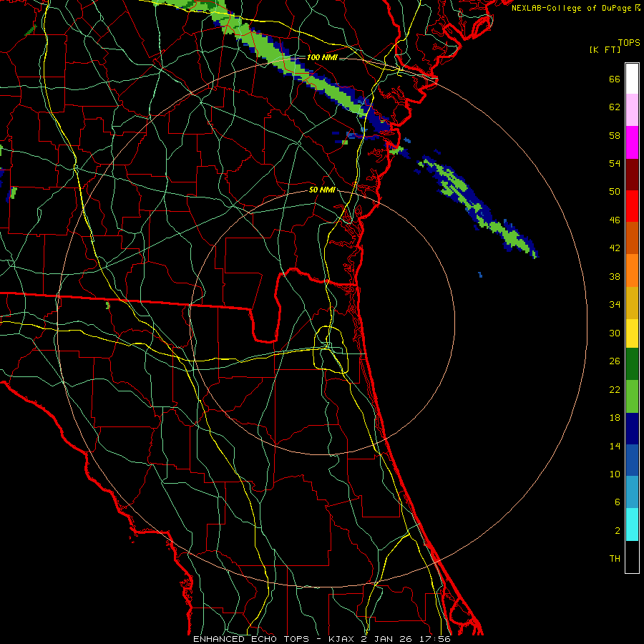The image size is (644, 644).
Task: Click the TH legend label
Action: (x=615, y=559)
